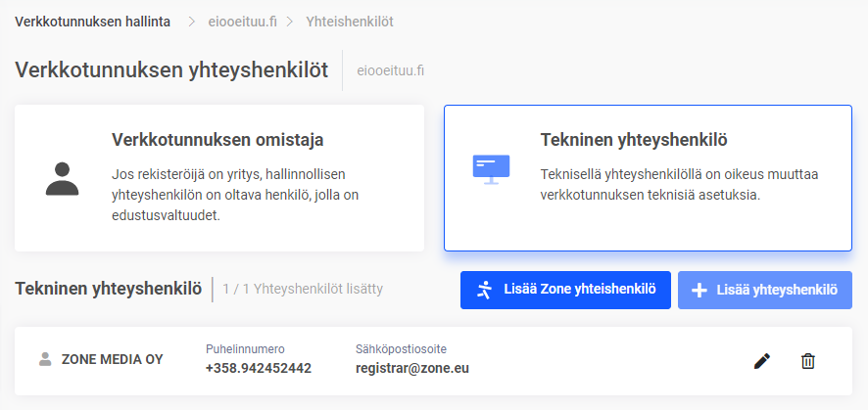Image resolution: width=868 pixels, height=410 pixels.
Task: Go to eiooeituu.fi in the breadcrumb
Action: (x=243, y=21)
